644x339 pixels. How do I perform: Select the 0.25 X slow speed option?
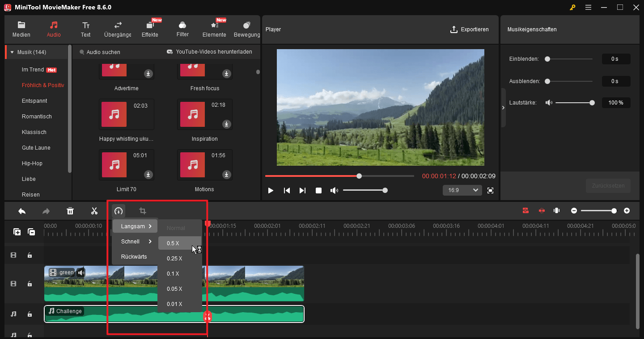tap(174, 258)
